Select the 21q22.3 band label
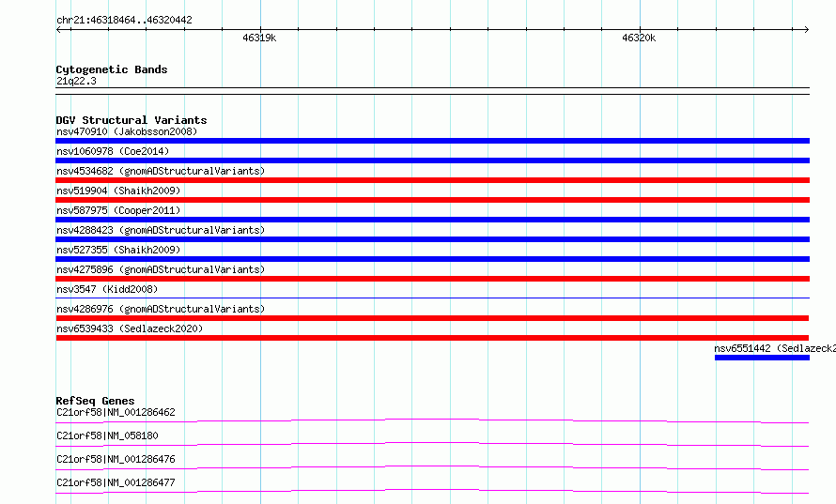The image size is (836, 504). pos(76,81)
